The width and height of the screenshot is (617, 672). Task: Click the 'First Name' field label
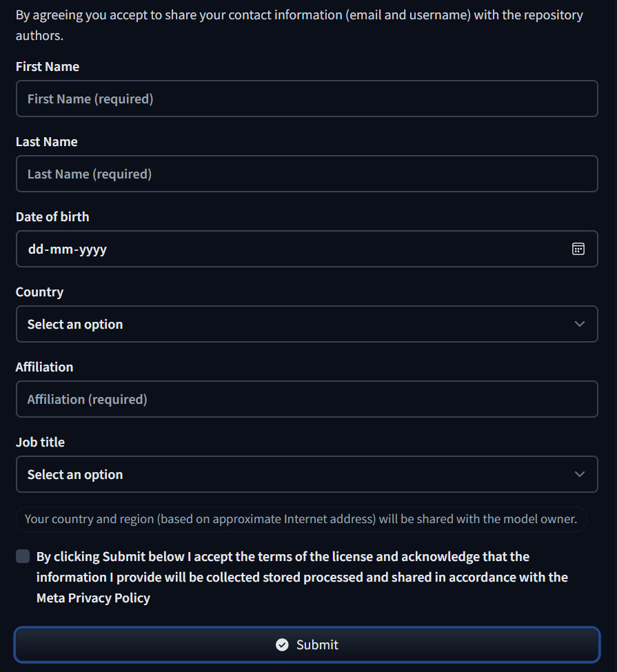48,66
